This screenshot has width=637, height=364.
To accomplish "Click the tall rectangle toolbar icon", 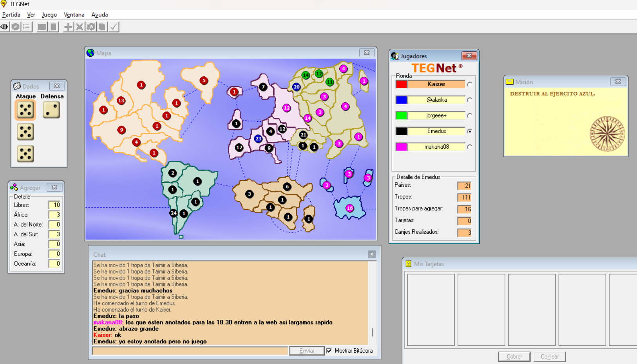I will 54,27.
